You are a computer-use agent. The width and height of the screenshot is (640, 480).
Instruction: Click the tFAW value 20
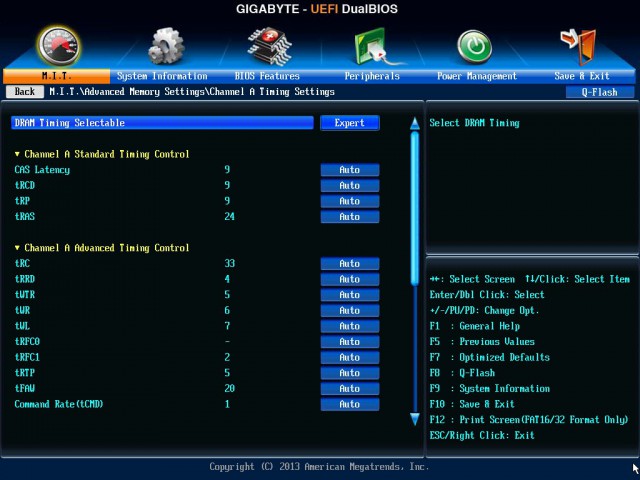point(229,389)
